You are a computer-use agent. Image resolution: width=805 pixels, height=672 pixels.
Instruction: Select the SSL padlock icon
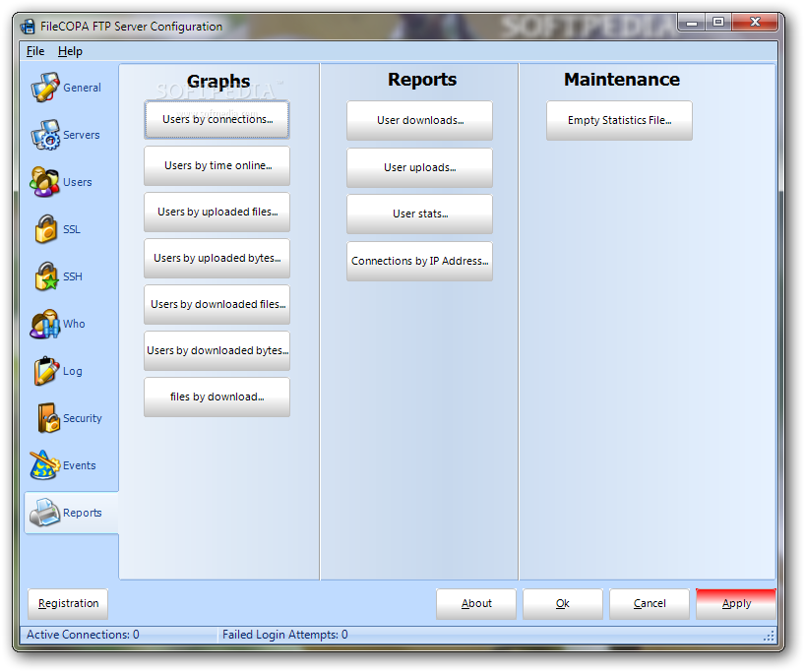point(45,229)
